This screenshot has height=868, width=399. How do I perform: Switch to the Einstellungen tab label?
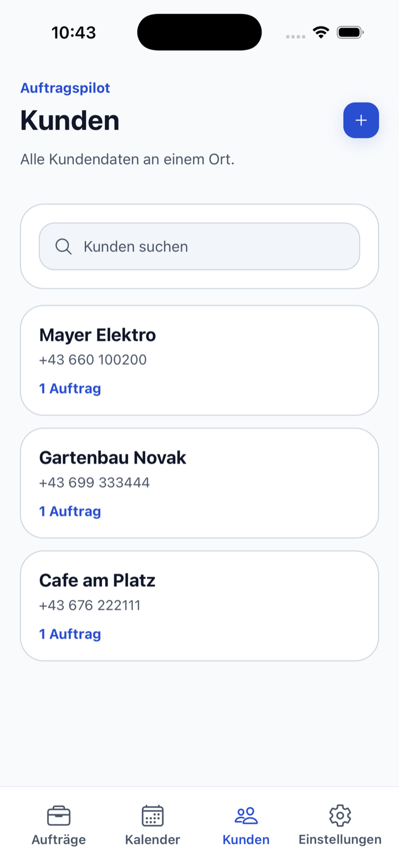point(340,840)
